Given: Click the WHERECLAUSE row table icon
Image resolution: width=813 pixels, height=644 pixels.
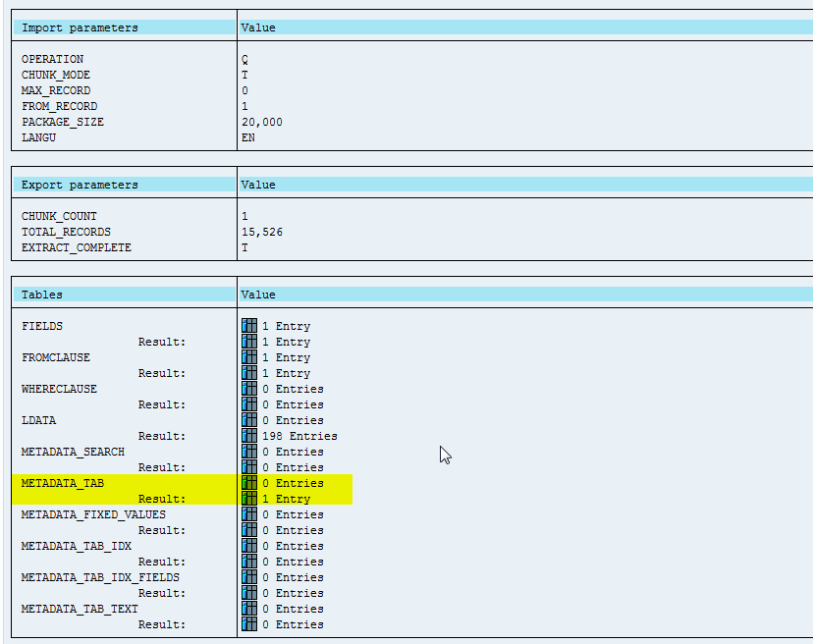Looking at the screenshot, I should click(249, 389).
